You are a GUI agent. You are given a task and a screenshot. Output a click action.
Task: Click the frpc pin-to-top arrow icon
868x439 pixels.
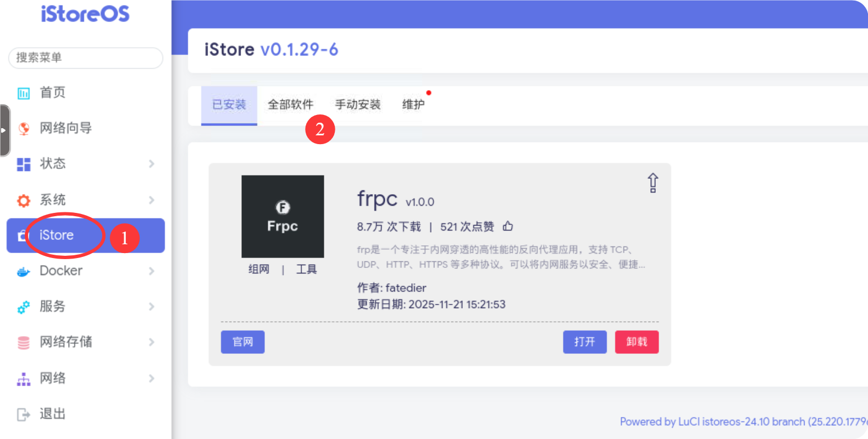(x=653, y=183)
